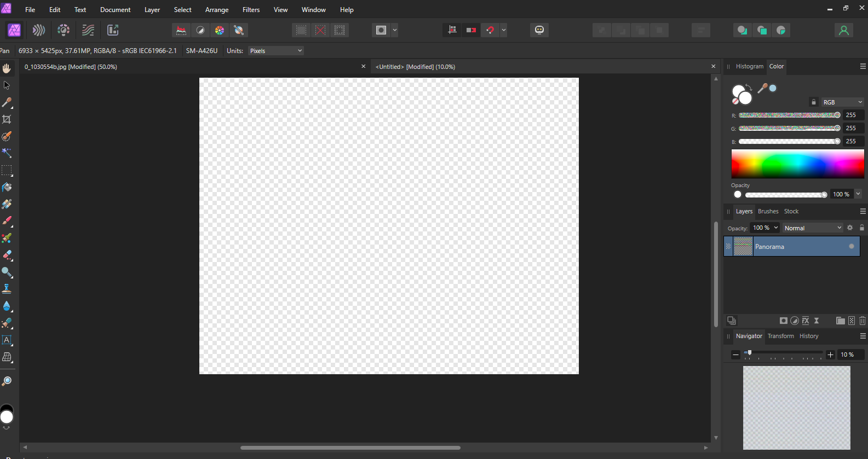
Task: Expand the Normal blend mode dropdown
Action: (812, 228)
